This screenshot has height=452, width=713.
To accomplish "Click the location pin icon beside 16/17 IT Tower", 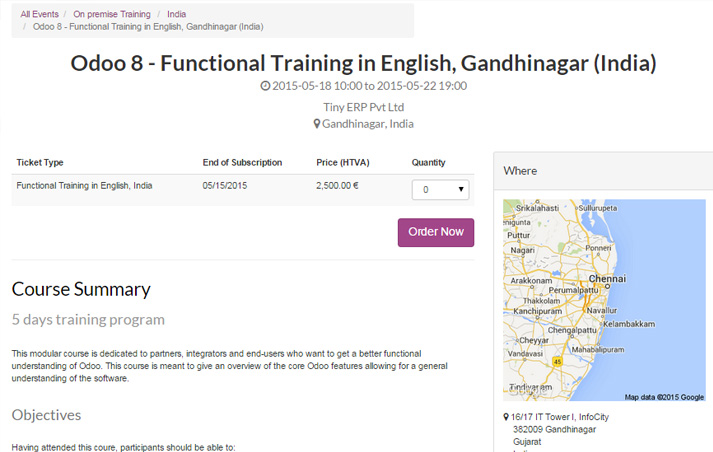I will click(x=506, y=417).
